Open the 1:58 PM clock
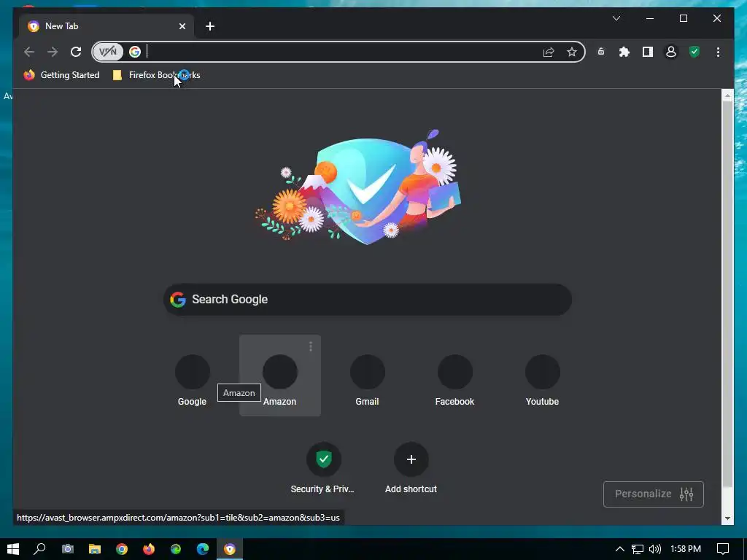Screen dimensions: 747x560 tap(686, 549)
